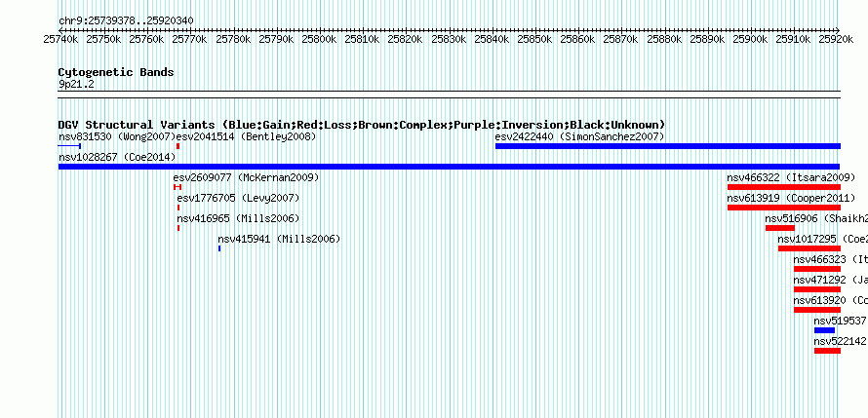Click the red glyph under esv1776705
This screenshot has height=418, width=868.
(178, 208)
